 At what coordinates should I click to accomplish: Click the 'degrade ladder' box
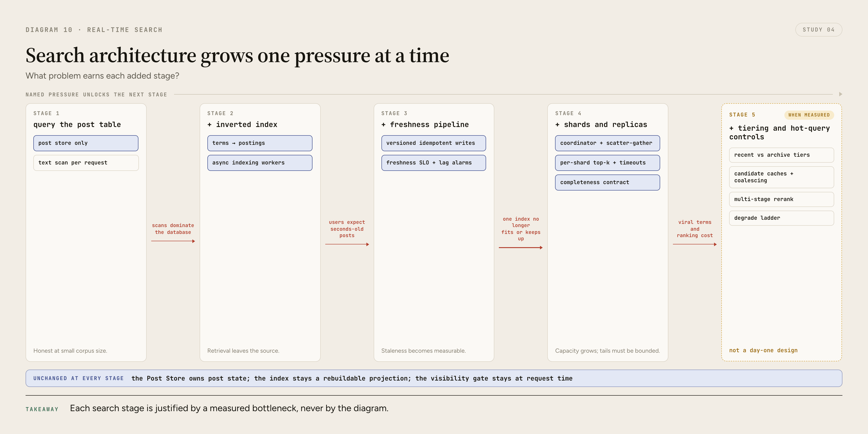pos(781,218)
